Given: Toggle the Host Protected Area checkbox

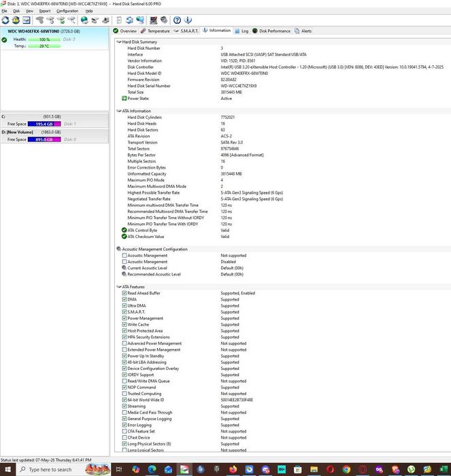Looking at the screenshot, I should click(x=124, y=330).
